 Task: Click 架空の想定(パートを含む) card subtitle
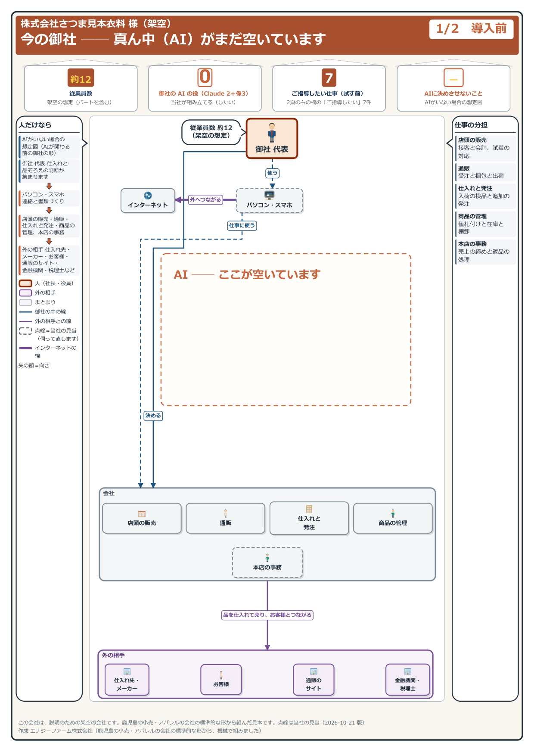[x=81, y=103]
